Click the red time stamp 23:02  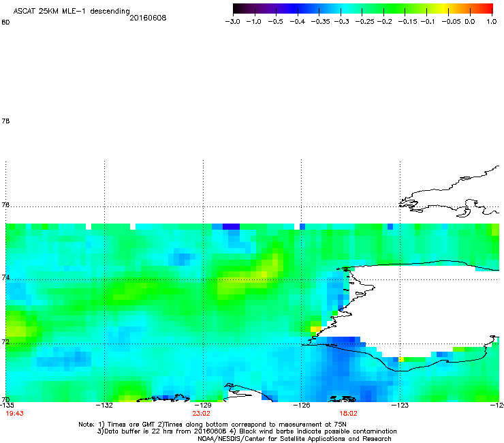point(201,414)
